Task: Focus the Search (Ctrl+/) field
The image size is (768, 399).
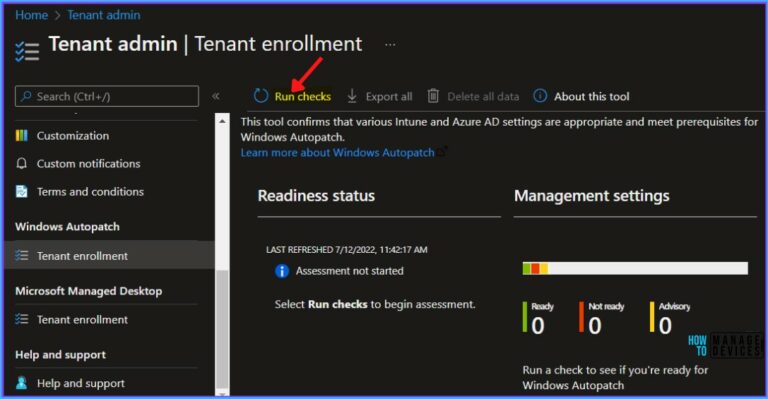Action: tap(107, 96)
